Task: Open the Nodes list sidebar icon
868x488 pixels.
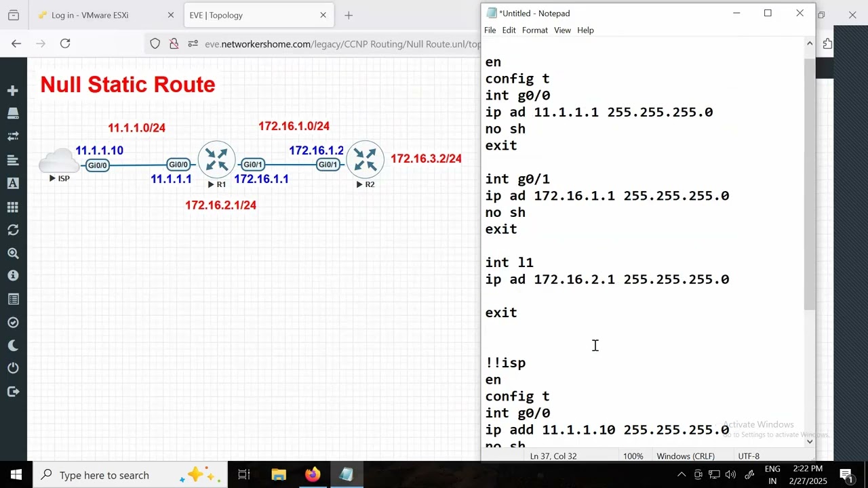Action: pos(13,113)
